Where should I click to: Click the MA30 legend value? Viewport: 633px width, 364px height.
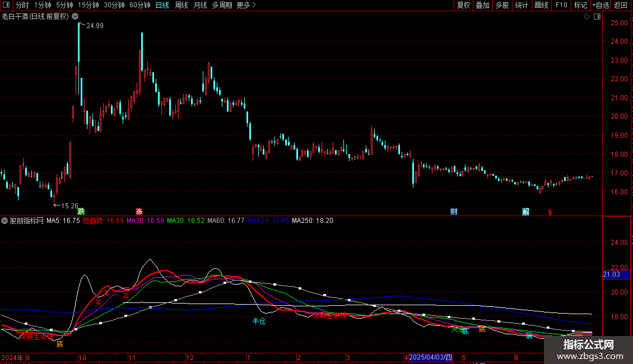[x=186, y=221]
